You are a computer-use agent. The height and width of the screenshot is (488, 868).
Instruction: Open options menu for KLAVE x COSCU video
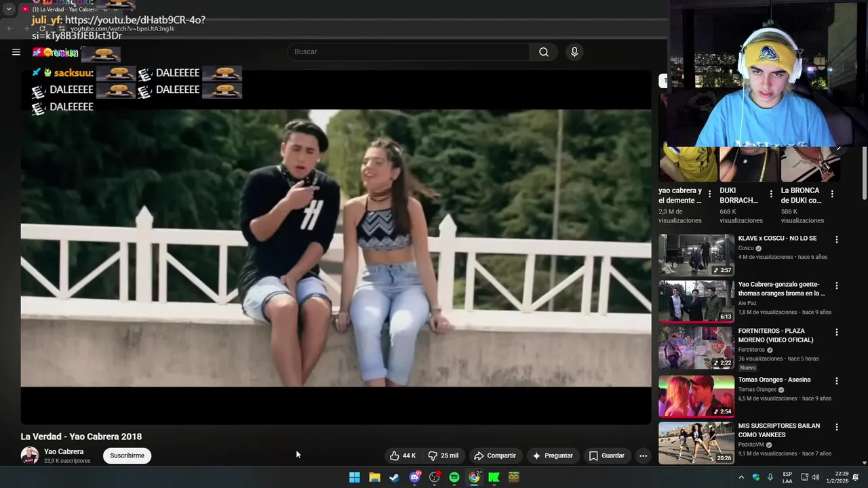[837, 239]
